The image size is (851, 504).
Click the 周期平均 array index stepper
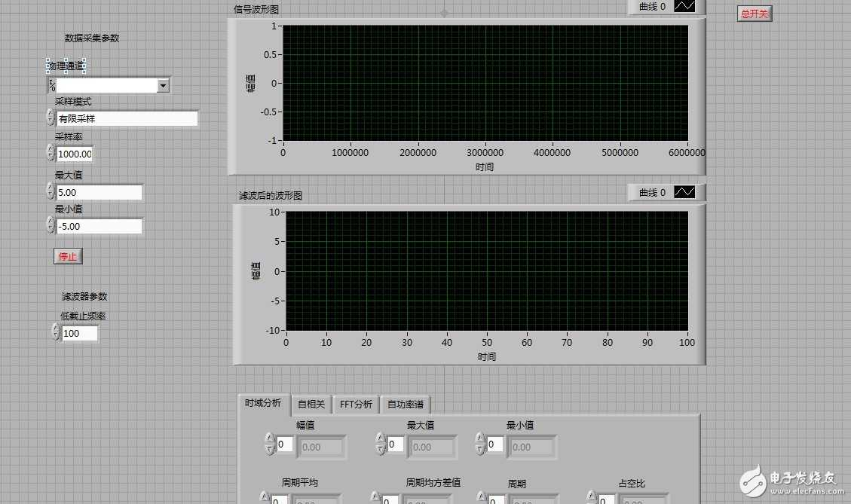(x=265, y=497)
